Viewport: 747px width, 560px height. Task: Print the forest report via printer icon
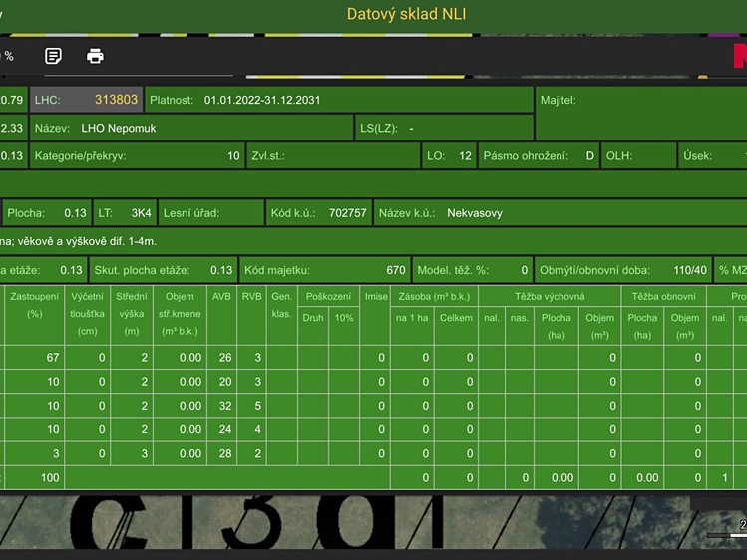[x=95, y=56]
